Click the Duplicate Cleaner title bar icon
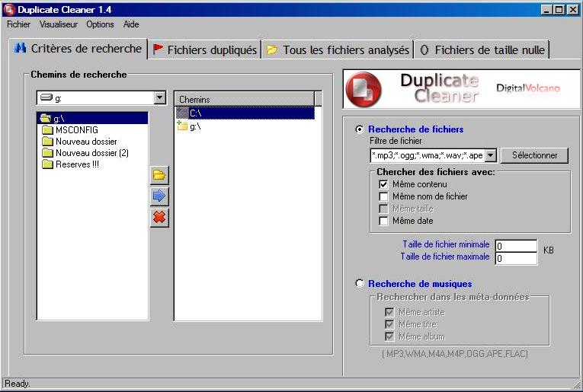Image resolution: width=583 pixels, height=392 pixels. point(9,10)
